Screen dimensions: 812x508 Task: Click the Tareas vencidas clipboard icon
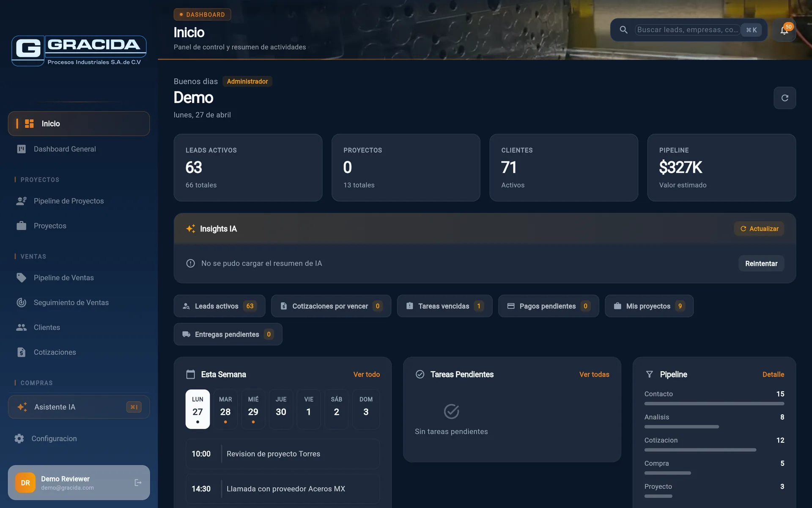click(x=409, y=306)
